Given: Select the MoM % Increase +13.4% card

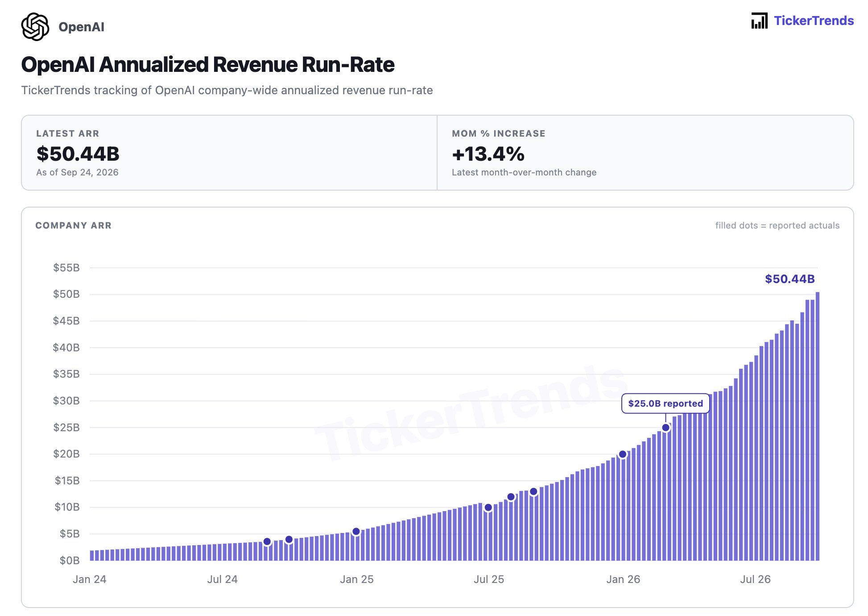Looking at the screenshot, I should [x=645, y=153].
